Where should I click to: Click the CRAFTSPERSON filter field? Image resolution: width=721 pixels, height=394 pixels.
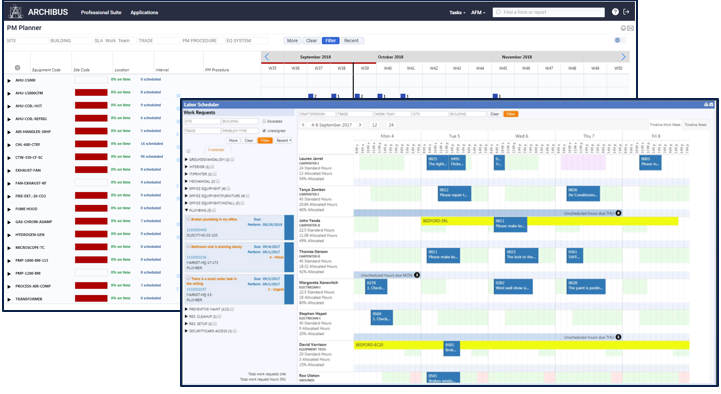(x=317, y=114)
